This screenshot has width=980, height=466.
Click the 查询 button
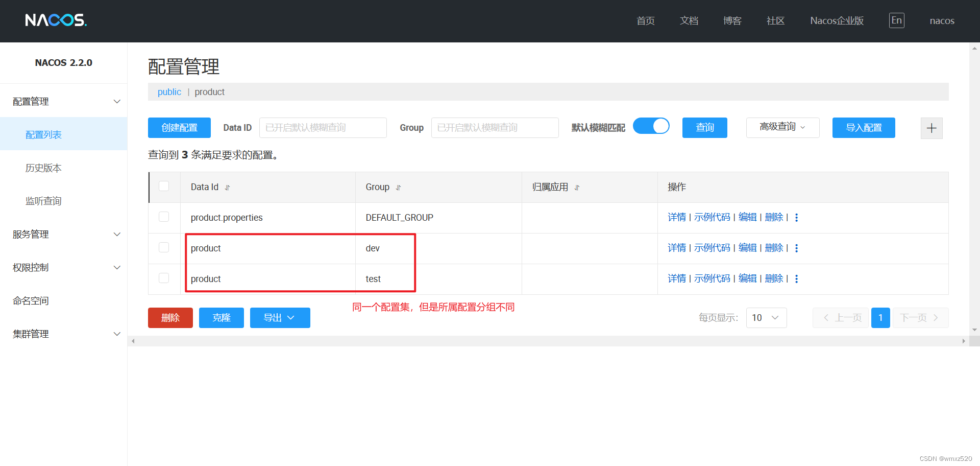coord(704,128)
